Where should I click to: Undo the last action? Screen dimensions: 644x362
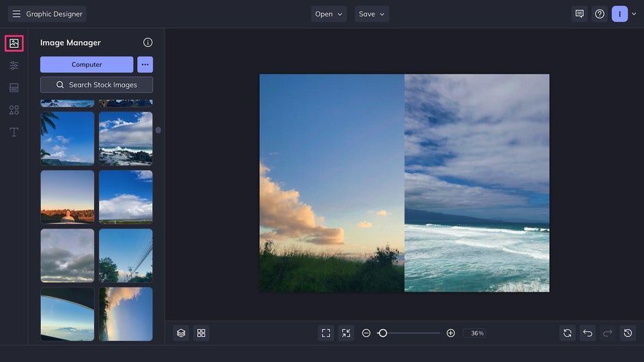pos(588,333)
